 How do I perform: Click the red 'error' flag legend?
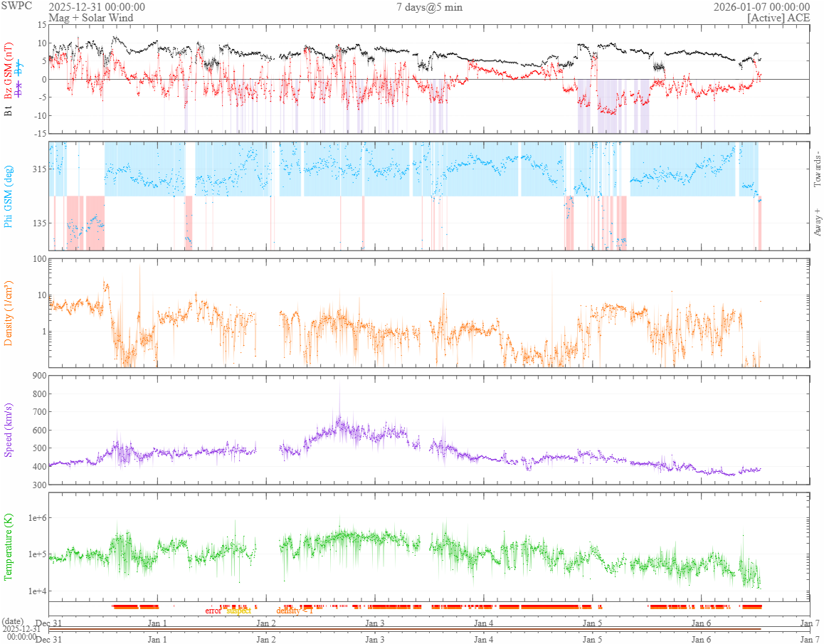[213, 611]
